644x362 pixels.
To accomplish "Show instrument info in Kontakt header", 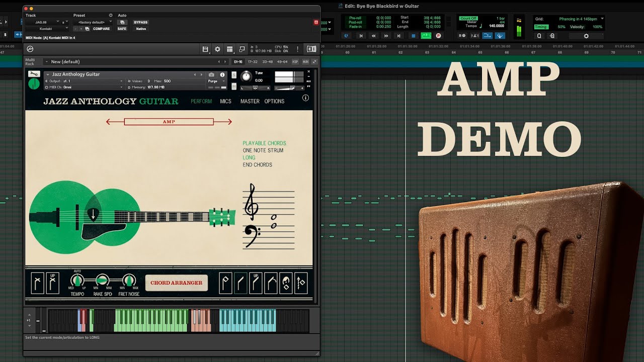I will (222, 74).
